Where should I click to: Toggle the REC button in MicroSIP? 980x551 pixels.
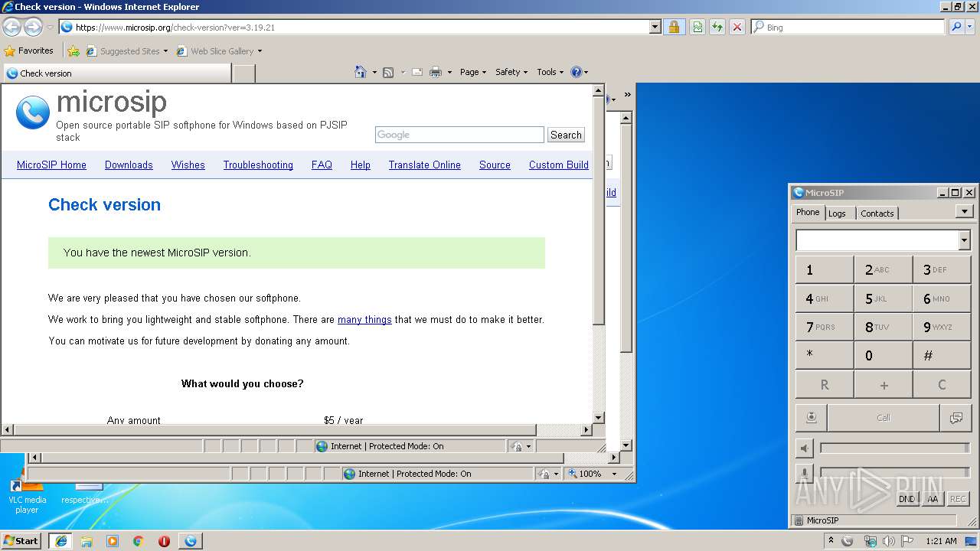[958, 499]
